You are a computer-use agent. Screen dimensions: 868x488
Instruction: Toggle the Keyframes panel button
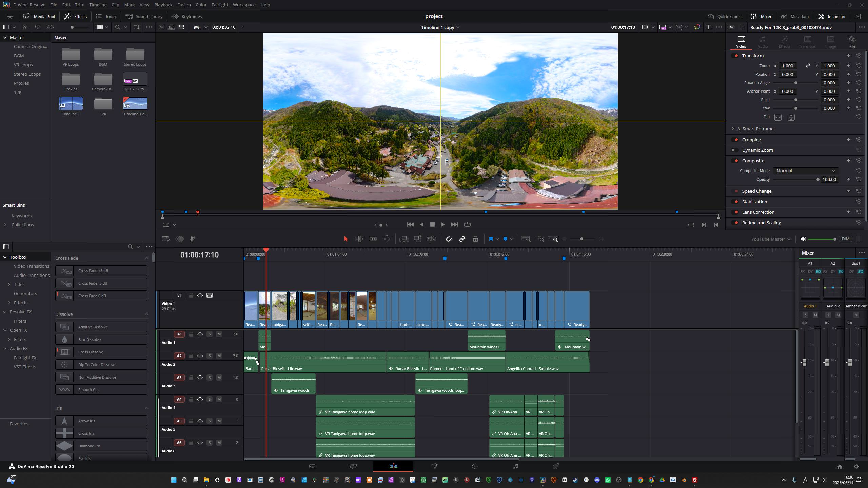(187, 16)
